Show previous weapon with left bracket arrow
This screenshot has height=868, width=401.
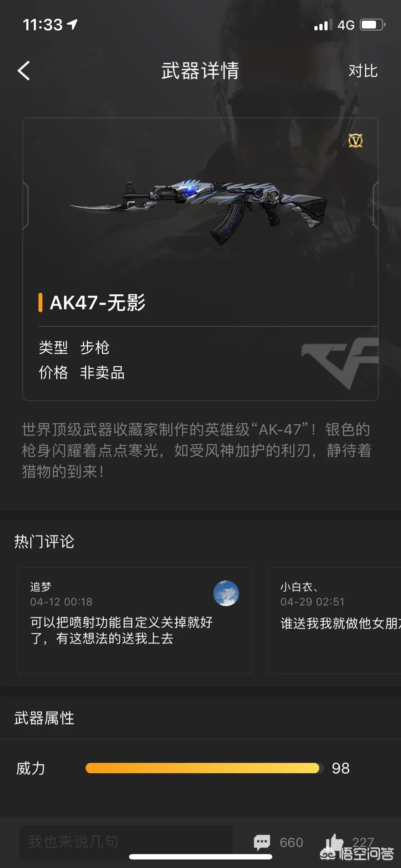click(x=26, y=205)
